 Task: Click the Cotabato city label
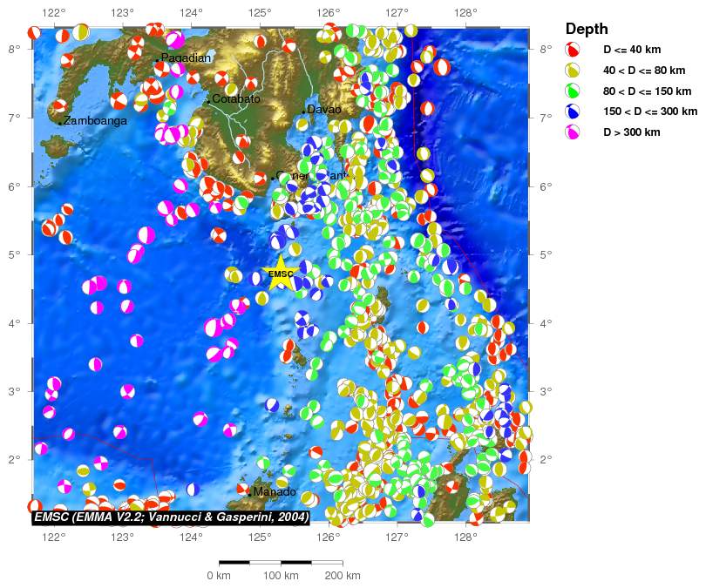tap(236, 99)
